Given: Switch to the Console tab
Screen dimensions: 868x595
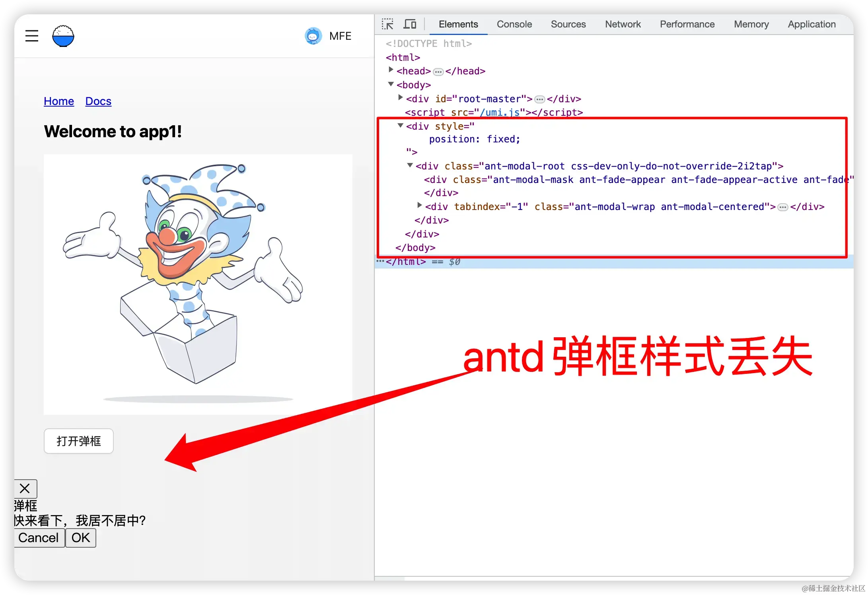Looking at the screenshot, I should pyautogui.click(x=514, y=24).
